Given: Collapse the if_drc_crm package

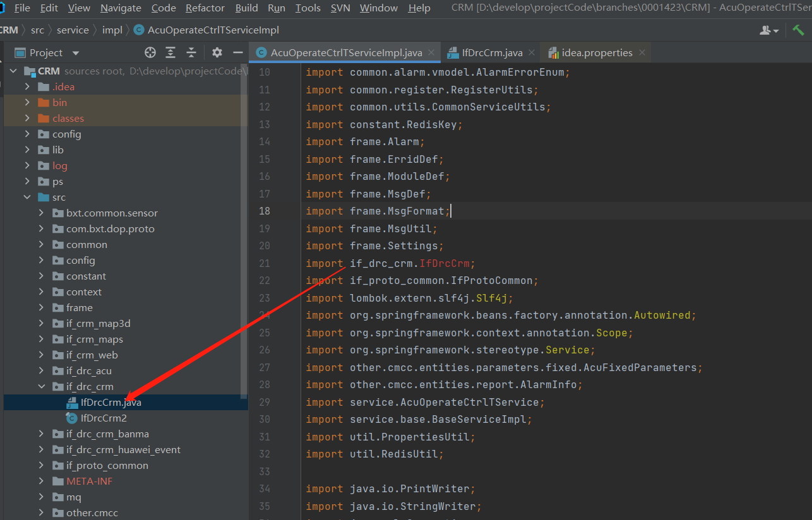Looking at the screenshot, I should tap(41, 386).
